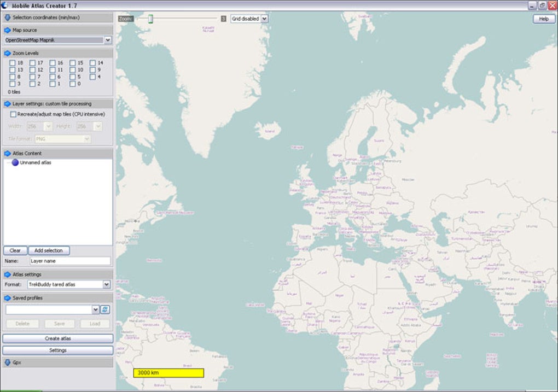558x392 pixels.
Task: Click the blue Unnamed atlas globe icon
Action: coord(15,162)
